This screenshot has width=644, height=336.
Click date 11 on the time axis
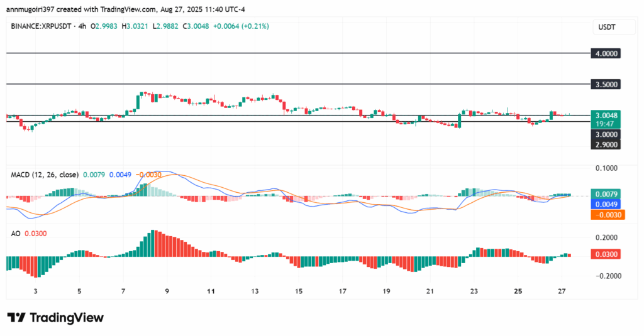(x=211, y=291)
